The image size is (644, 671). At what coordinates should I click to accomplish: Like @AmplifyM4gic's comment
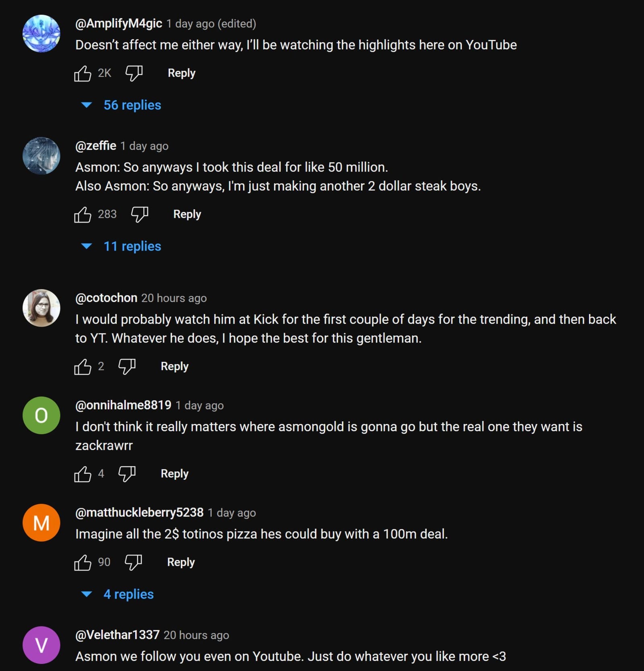point(84,73)
